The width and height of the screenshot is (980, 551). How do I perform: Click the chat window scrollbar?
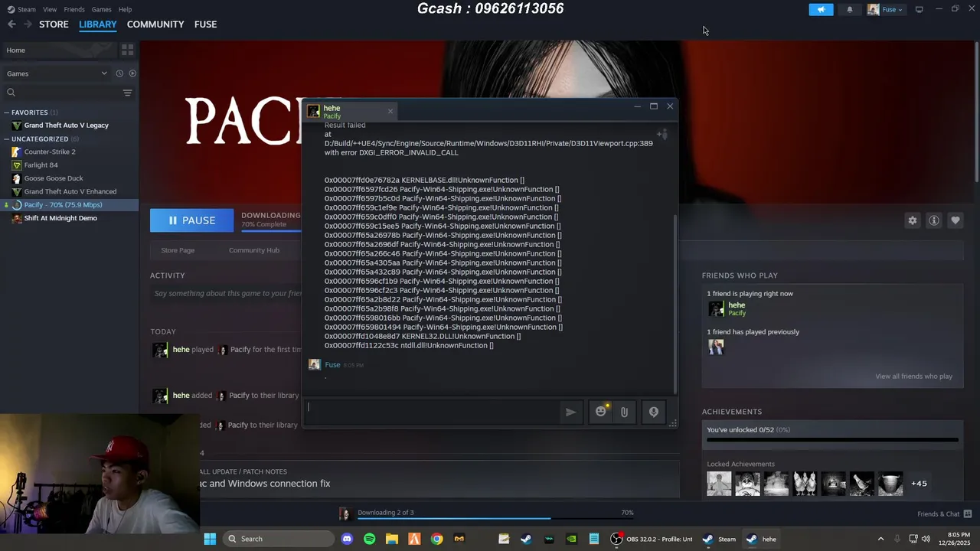[674, 304]
